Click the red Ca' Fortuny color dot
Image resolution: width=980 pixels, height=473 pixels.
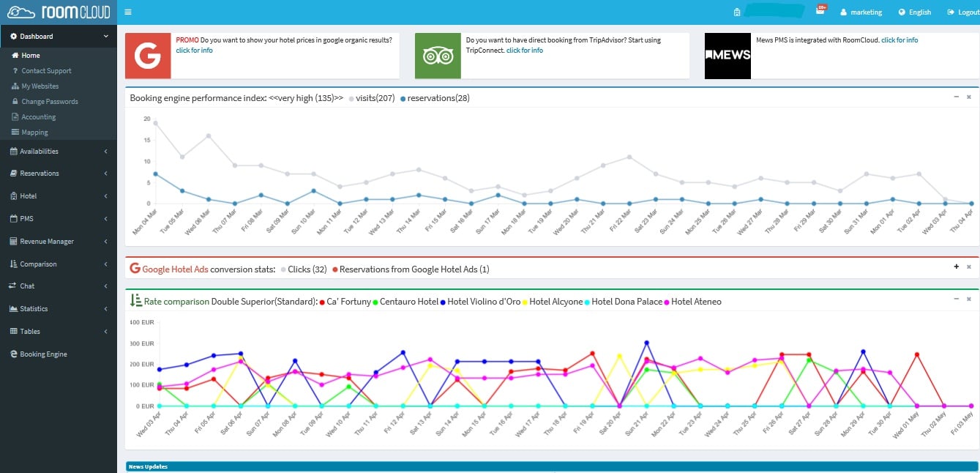click(321, 301)
